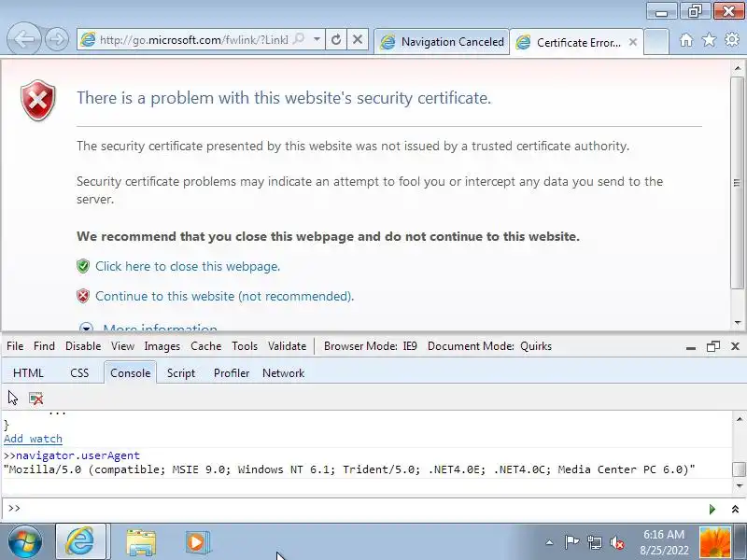The width and height of the screenshot is (747, 560).
Task: Open the View menu in developer tools
Action: point(122,346)
